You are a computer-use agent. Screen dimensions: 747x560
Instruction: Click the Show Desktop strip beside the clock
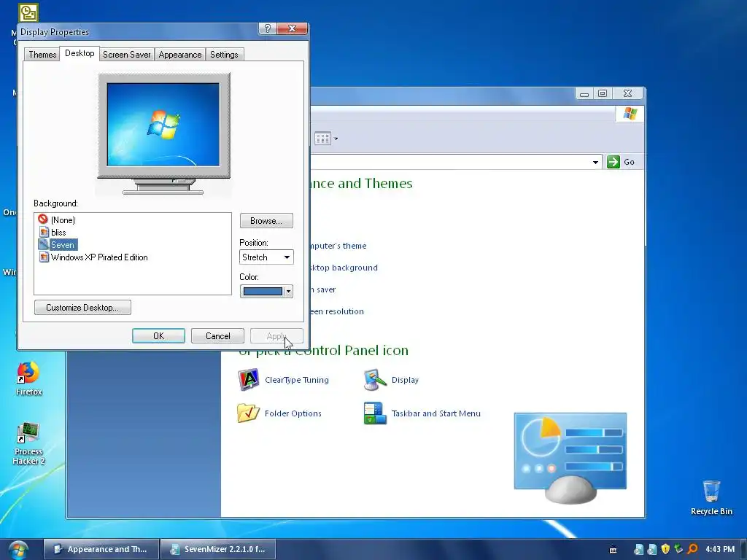click(x=743, y=549)
